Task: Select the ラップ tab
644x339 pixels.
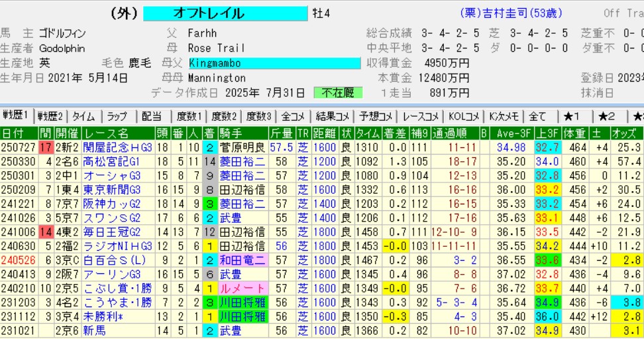Action: (x=117, y=116)
